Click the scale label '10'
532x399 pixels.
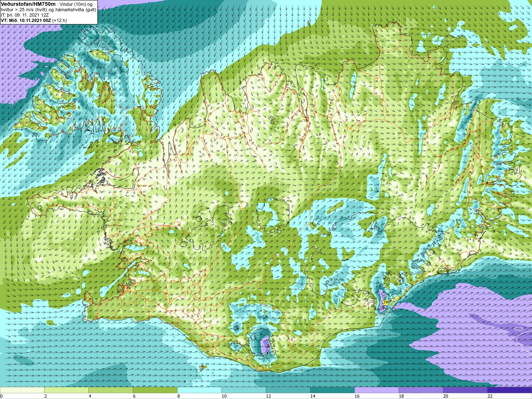(224, 396)
